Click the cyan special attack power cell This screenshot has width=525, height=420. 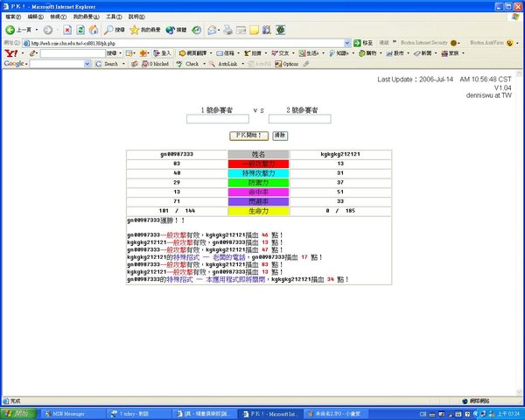click(x=258, y=173)
